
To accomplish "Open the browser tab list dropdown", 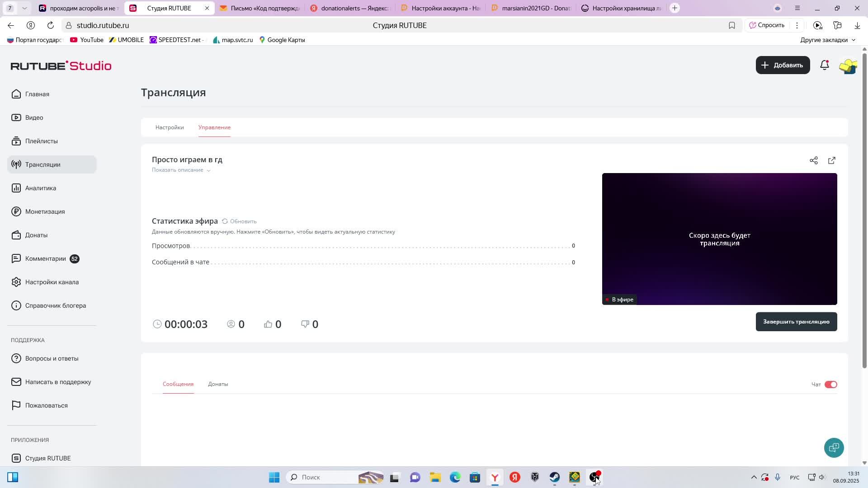I will pyautogui.click(x=24, y=8).
